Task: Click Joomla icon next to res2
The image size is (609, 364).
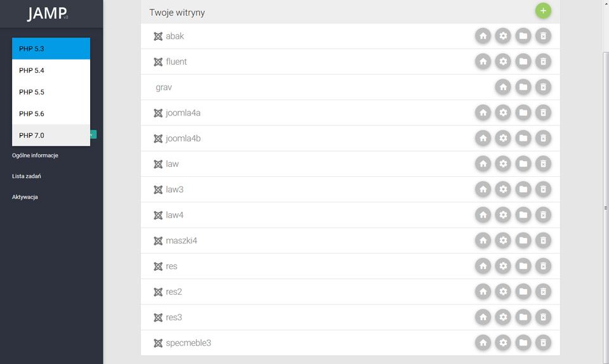Action: point(158,292)
